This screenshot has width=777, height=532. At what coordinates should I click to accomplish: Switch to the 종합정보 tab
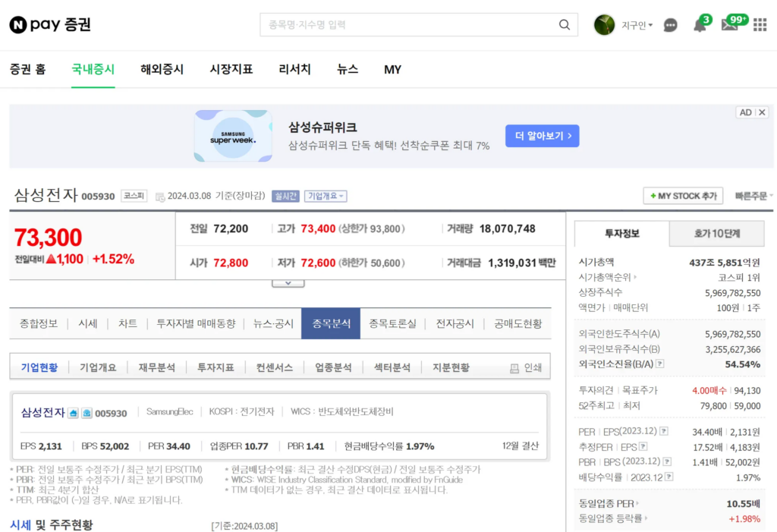coord(39,324)
